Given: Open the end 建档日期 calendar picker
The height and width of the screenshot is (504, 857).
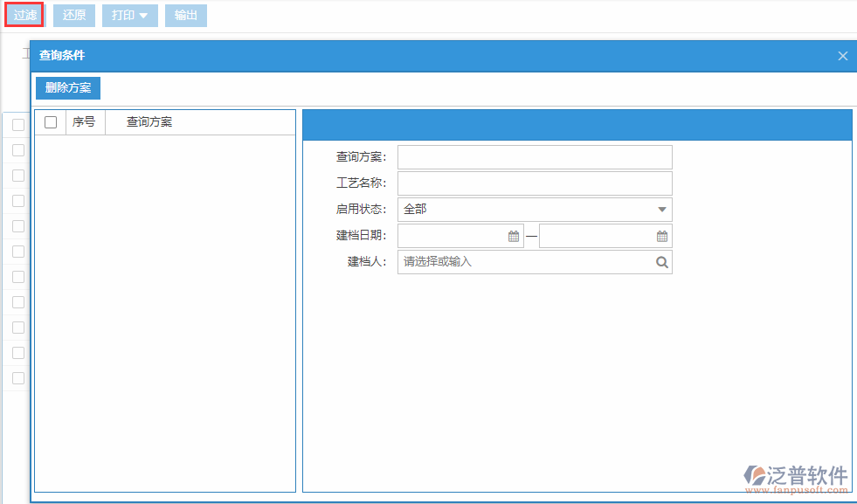Looking at the screenshot, I should [x=662, y=235].
